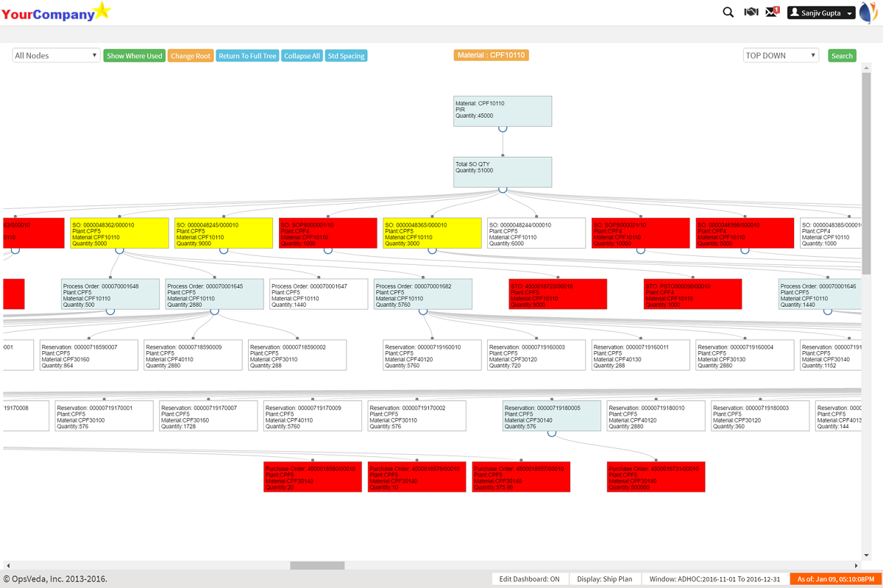Toggle Edit Dashboard: ON in status bar
883x588 pixels.
click(x=529, y=579)
